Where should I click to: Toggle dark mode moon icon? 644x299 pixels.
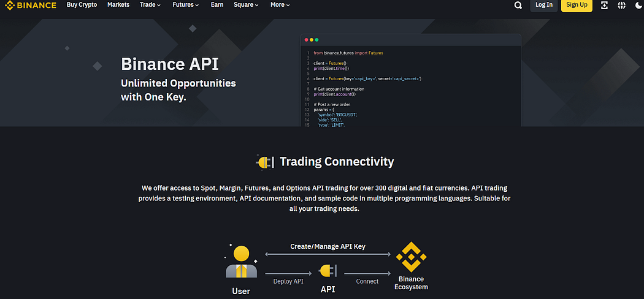(639, 6)
